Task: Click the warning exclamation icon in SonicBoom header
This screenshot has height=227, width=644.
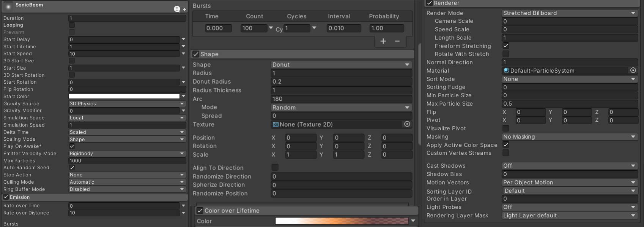Action: (177, 9)
